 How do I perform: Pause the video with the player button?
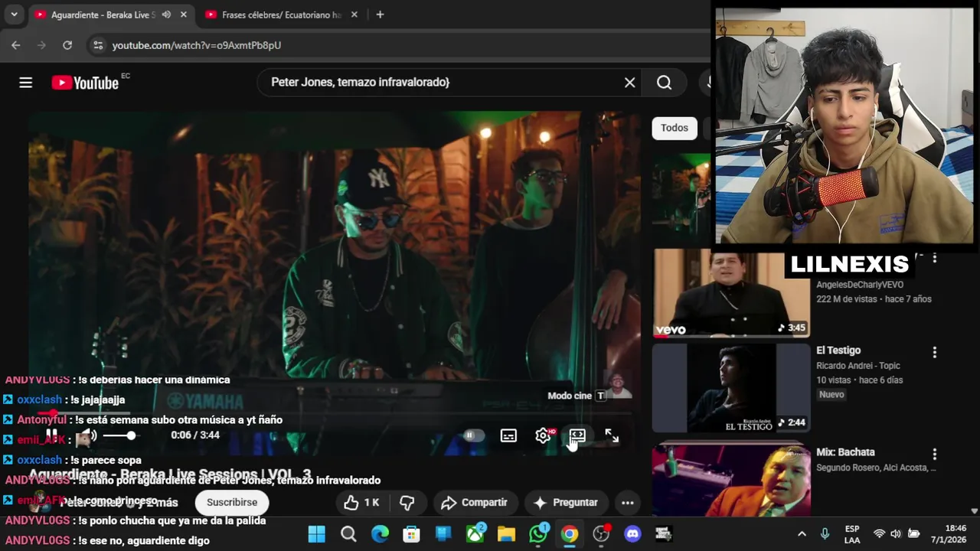pos(52,435)
